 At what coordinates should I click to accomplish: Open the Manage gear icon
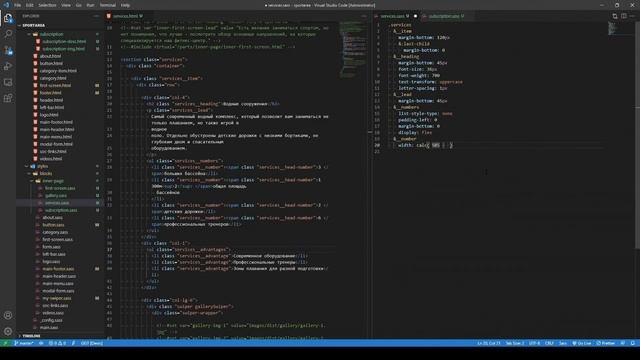pyautogui.click(x=8, y=331)
